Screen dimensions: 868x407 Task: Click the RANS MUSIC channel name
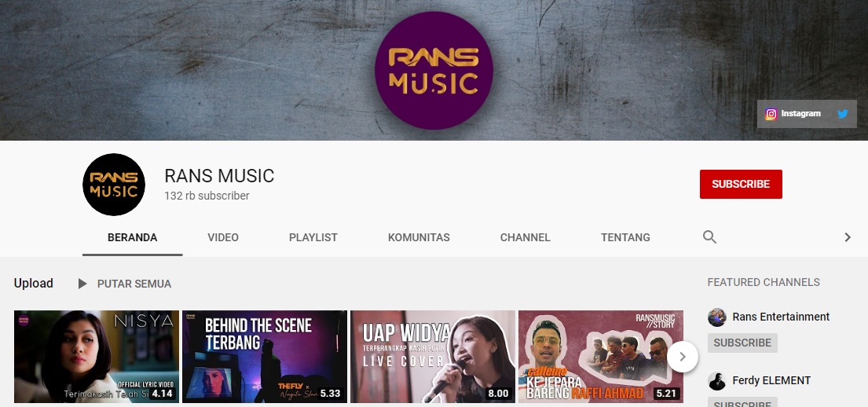tap(219, 175)
